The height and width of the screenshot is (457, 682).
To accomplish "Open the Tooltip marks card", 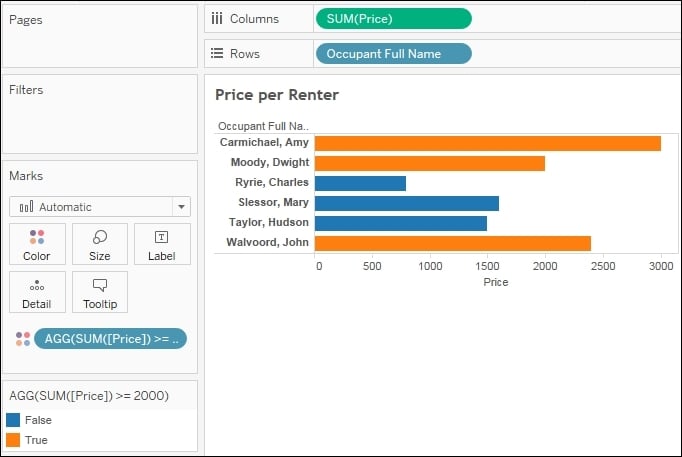I will 100,292.
